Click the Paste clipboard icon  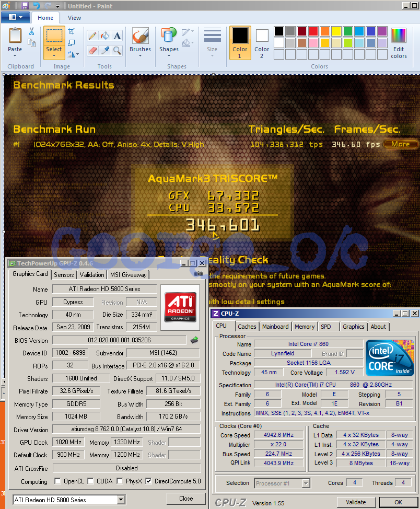(x=15, y=36)
